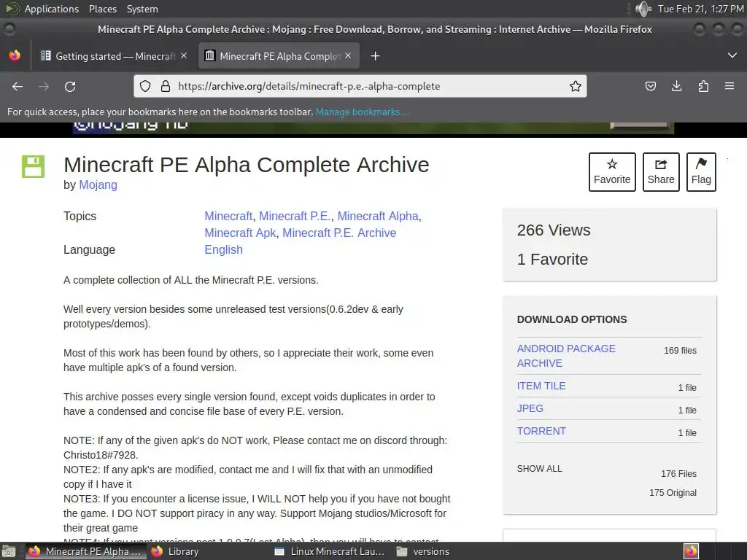This screenshot has width=747, height=560.
Task: Click the 175 Original count
Action: [x=673, y=492]
